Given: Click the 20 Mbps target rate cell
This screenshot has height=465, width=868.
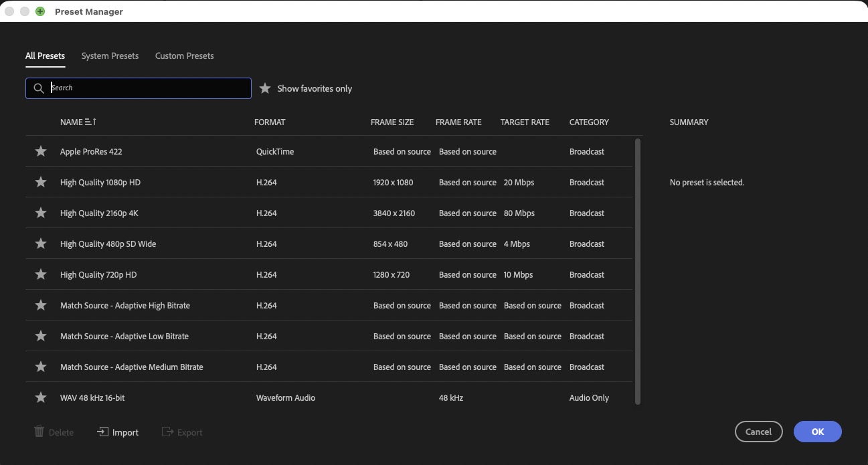Looking at the screenshot, I should (x=519, y=182).
